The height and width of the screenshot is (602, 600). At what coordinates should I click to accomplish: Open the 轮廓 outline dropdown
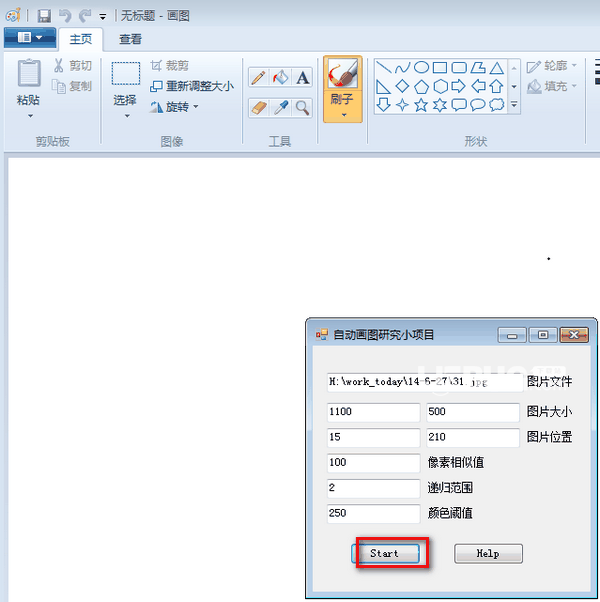coord(552,66)
